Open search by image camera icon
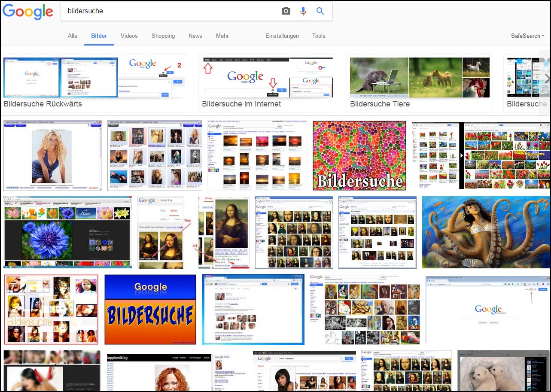The height and width of the screenshot is (392, 551). (286, 11)
